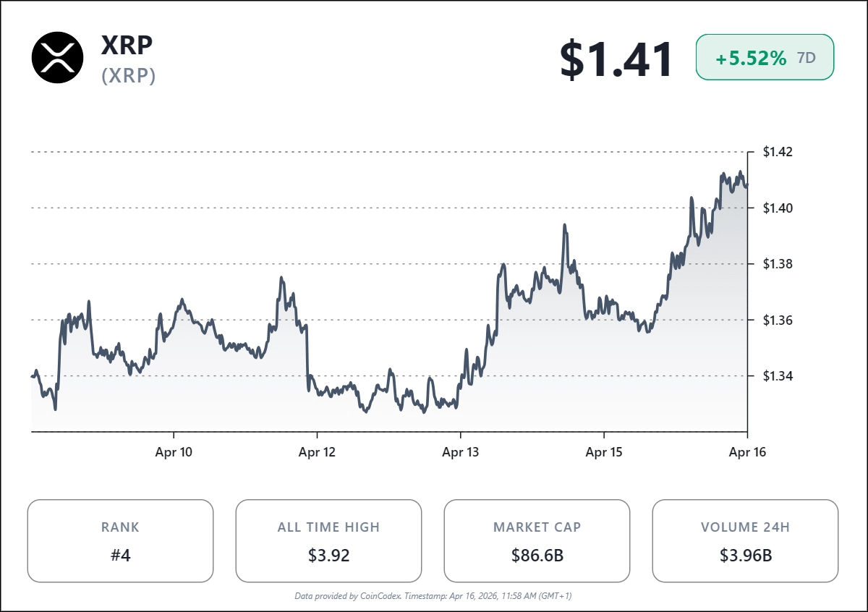Viewport: 868px width, 612px height.
Task: Open the All Time High card
Action: (x=328, y=540)
